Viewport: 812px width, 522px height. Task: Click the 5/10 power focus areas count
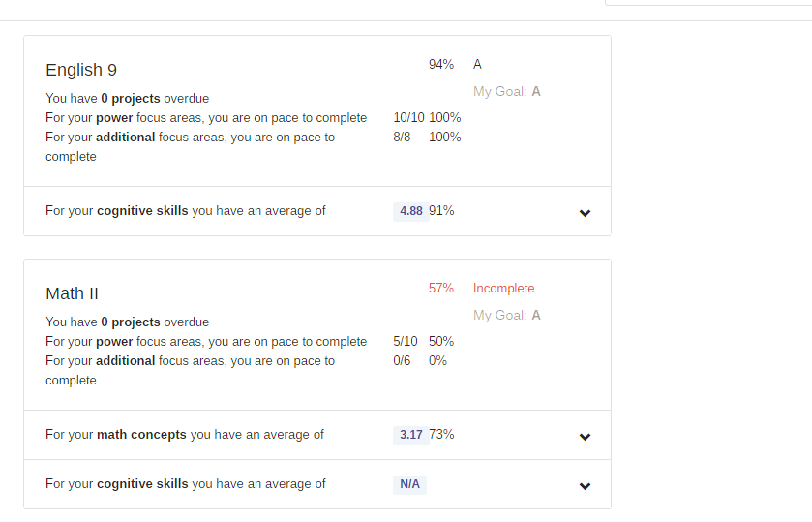406,342
